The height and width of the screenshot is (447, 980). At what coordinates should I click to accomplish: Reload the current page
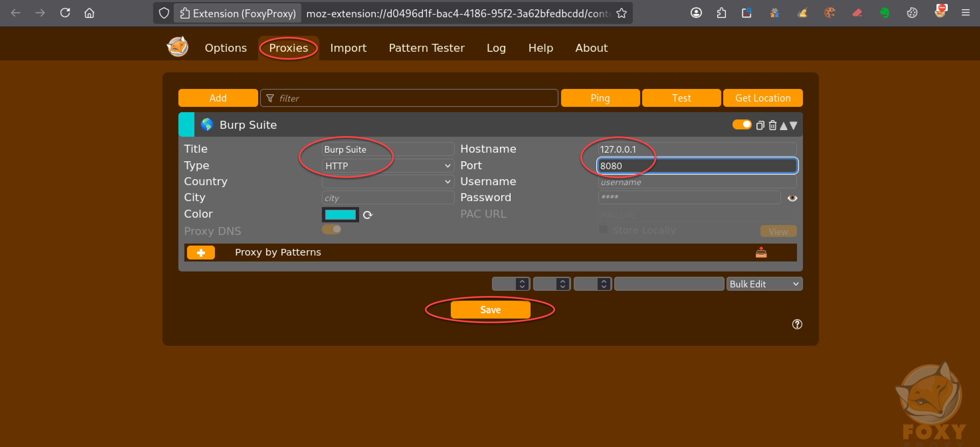pos(65,13)
